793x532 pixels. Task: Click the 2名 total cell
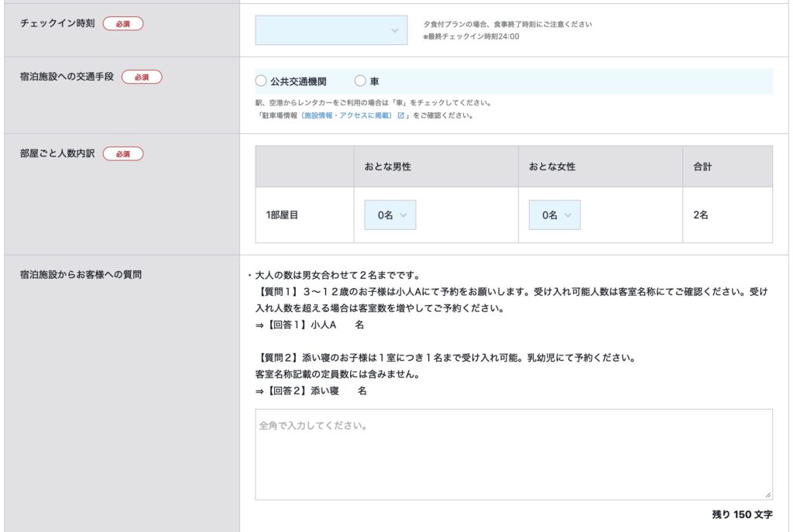[x=701, y=215]
